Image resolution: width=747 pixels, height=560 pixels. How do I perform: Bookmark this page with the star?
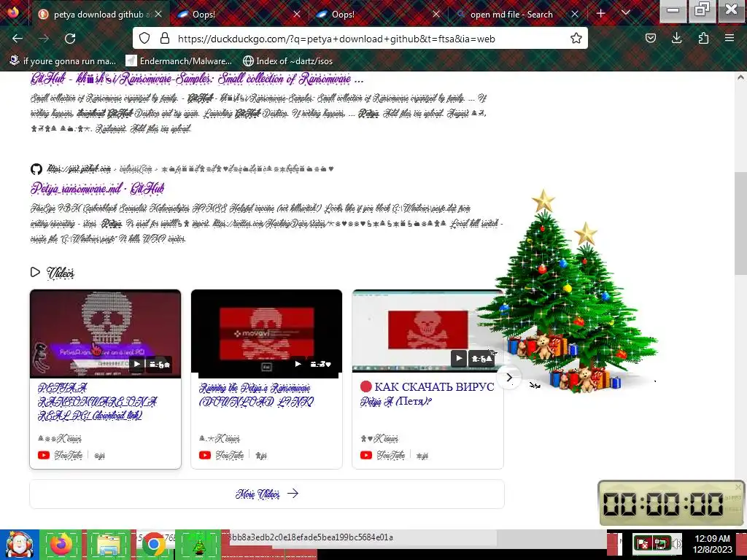coord(576,39)
